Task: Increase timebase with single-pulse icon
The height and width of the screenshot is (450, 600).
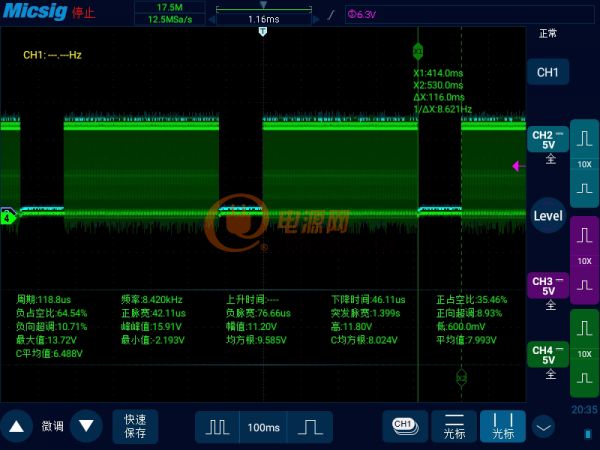Action: pos(310,427)
